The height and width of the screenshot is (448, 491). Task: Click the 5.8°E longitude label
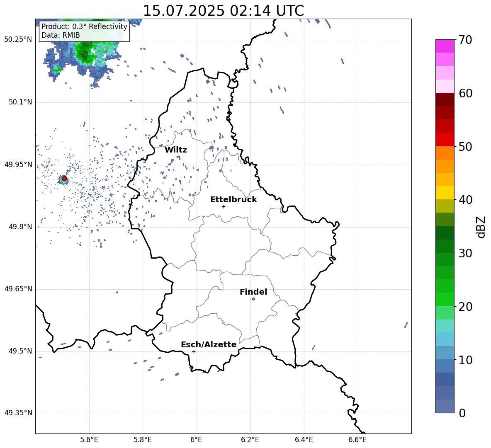click(x=143, y=440)
